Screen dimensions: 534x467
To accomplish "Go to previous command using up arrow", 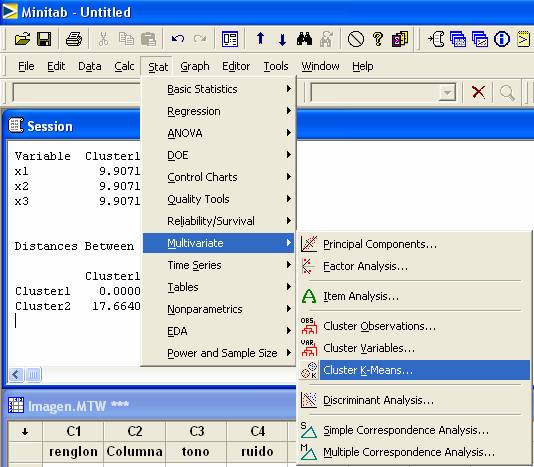I will (261, 39).
